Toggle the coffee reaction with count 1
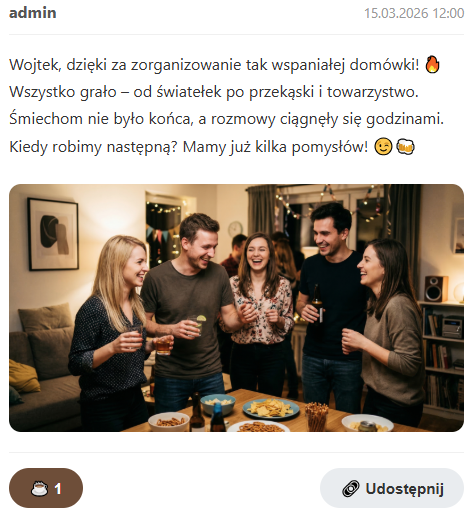The image size is (473, 515). (46, 488)
